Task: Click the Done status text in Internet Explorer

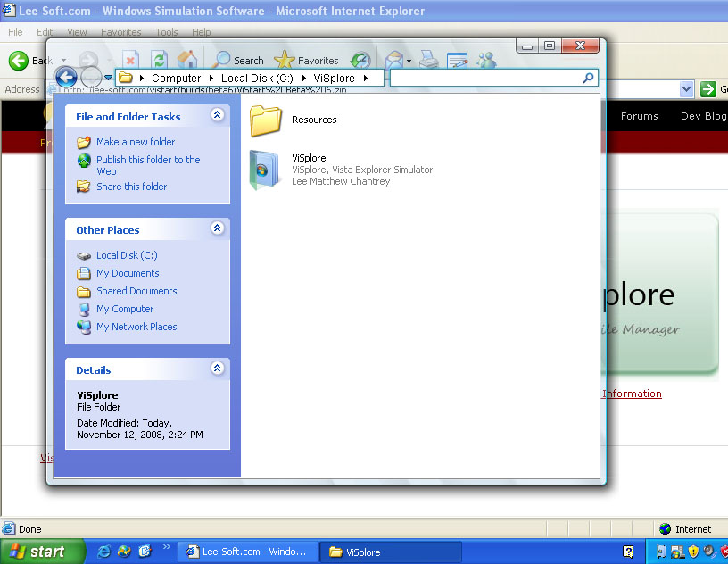Action: pos(29,529)
